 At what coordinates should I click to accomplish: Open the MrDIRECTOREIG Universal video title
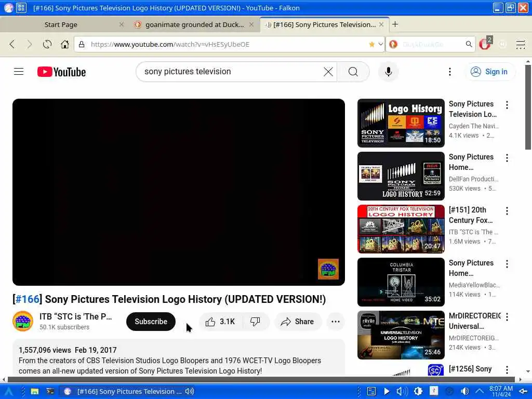pyautogui.click(x=475, y=321)
